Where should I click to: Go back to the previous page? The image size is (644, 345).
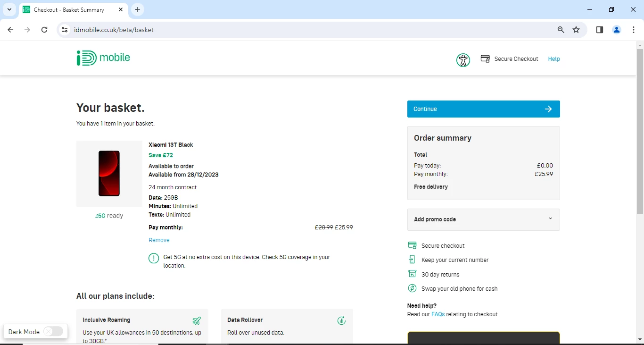pos(10,30)
